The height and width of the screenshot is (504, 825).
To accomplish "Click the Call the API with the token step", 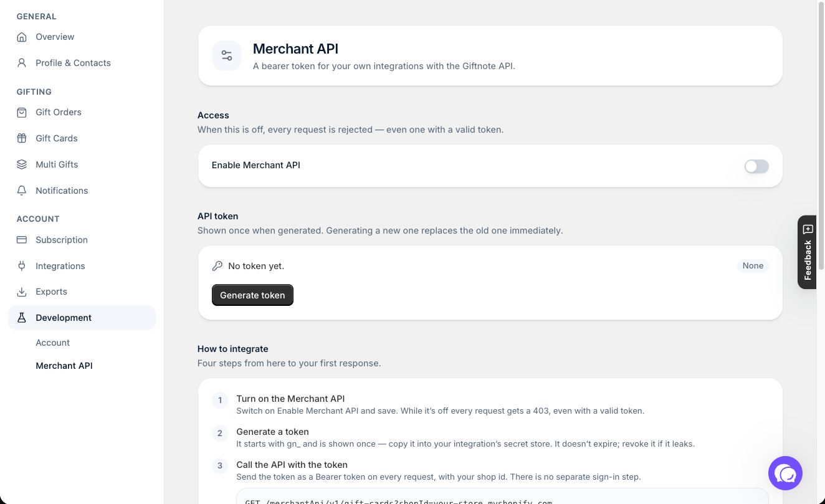I will tap(292, 465).
